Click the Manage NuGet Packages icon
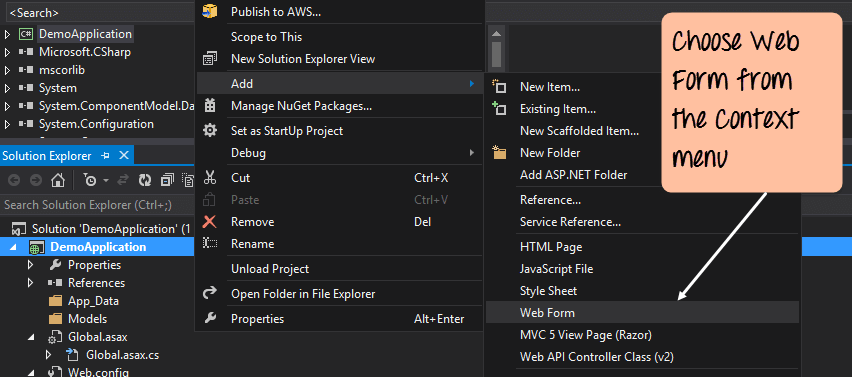This screenshot has width=852, height=377. click(x=210, y=105)
